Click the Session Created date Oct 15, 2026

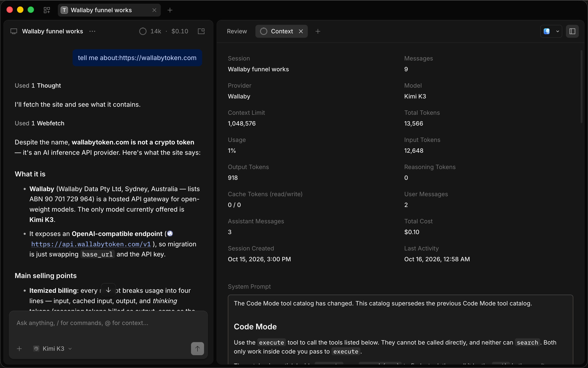click(x=259, y=259)
